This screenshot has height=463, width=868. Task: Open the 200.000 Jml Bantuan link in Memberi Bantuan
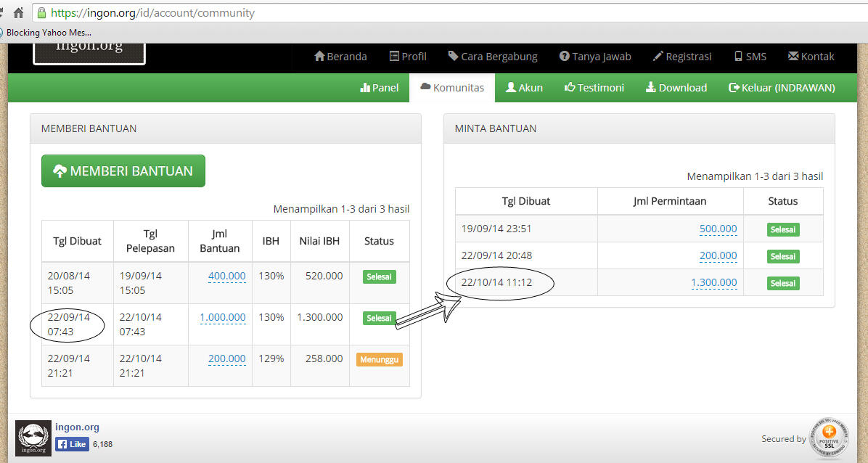pyautogui.click(x=227, y=359)
